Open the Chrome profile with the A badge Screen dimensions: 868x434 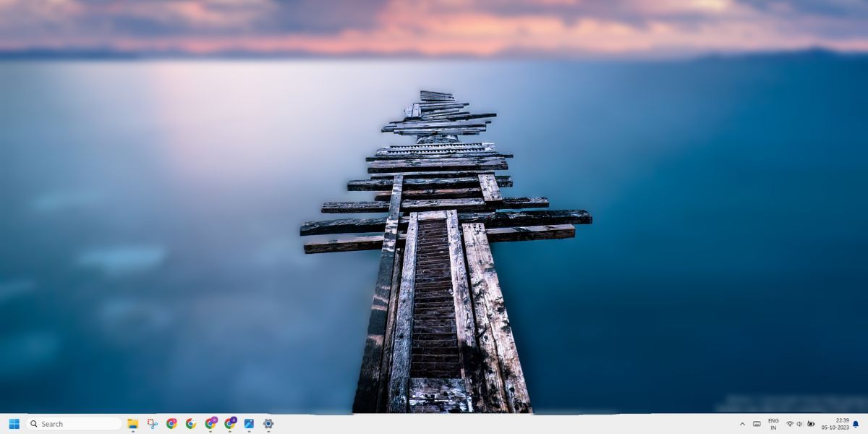pos(230,424)
